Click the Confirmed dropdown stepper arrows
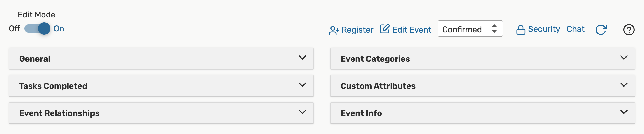Image resolution: width=644 pixels, height=134 pixels. pos(494,28)
